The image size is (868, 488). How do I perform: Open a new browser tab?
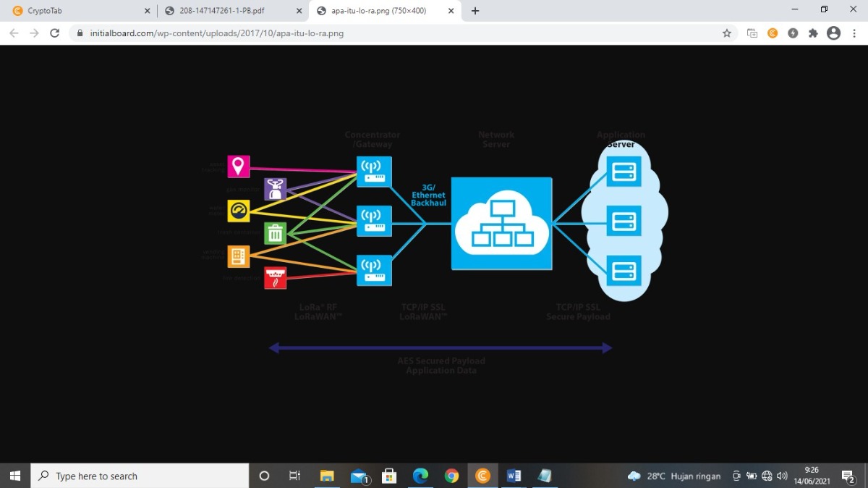tap(475, 11)
